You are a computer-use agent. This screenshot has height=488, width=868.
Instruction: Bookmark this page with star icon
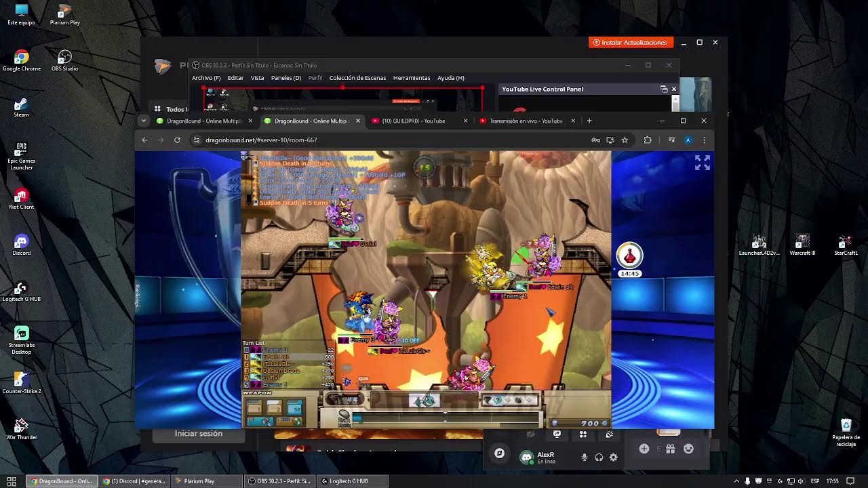625,140
